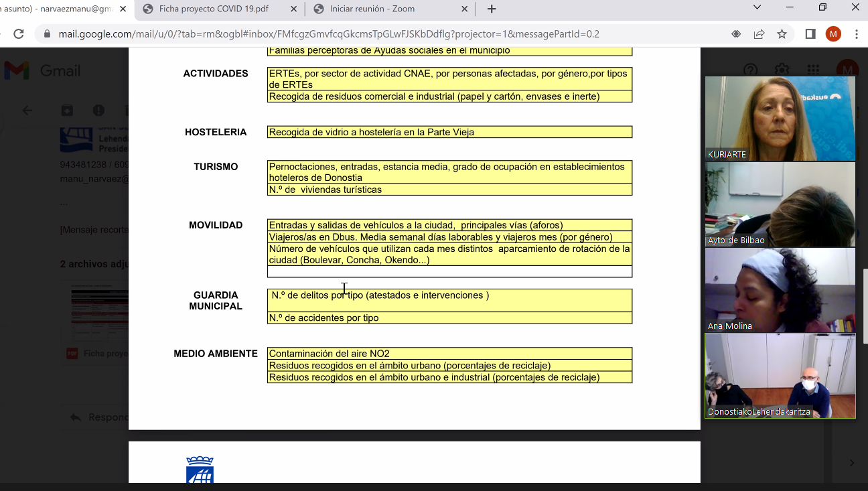The width and height of the screenshot is (868, 491).
Task: Open Gmail Help question mark icon
Action: [750, 70]
